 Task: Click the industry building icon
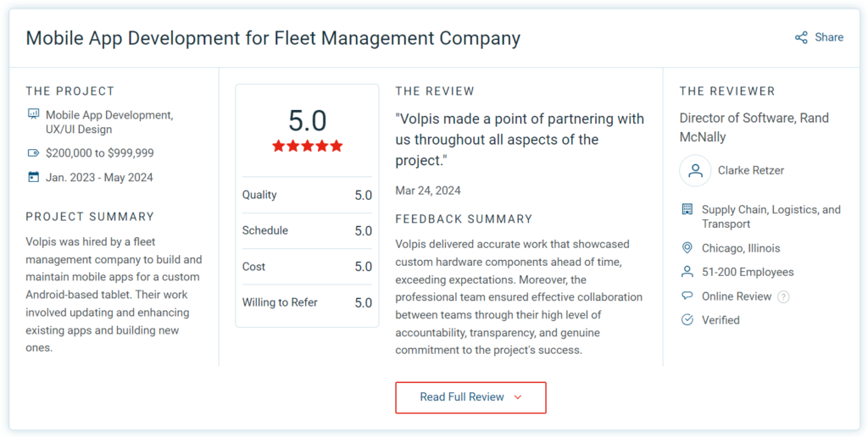pos(687,209)
